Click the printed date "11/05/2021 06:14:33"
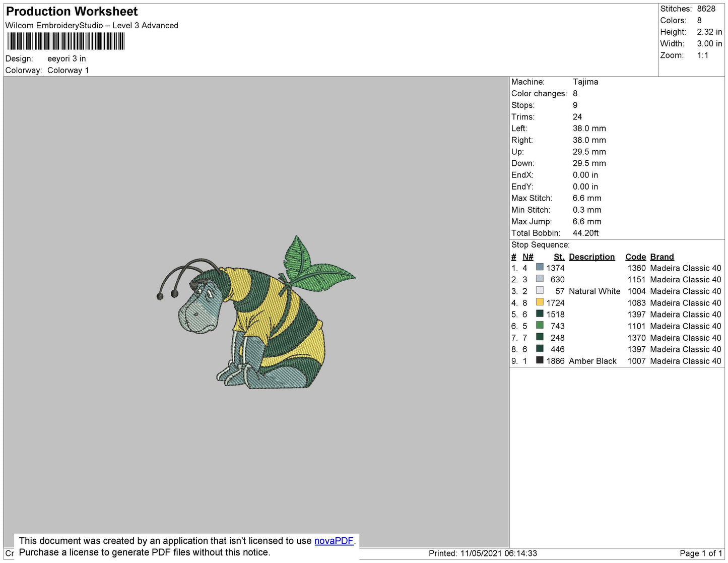 pos(499,553)
